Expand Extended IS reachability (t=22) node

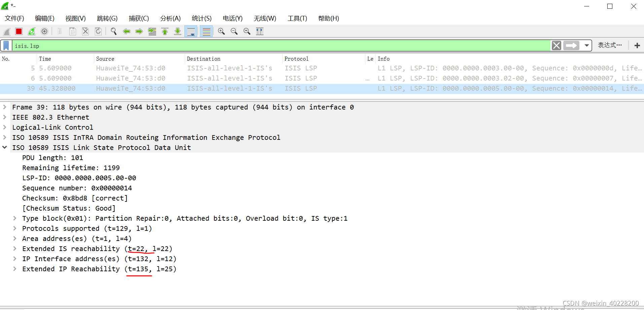15,249
